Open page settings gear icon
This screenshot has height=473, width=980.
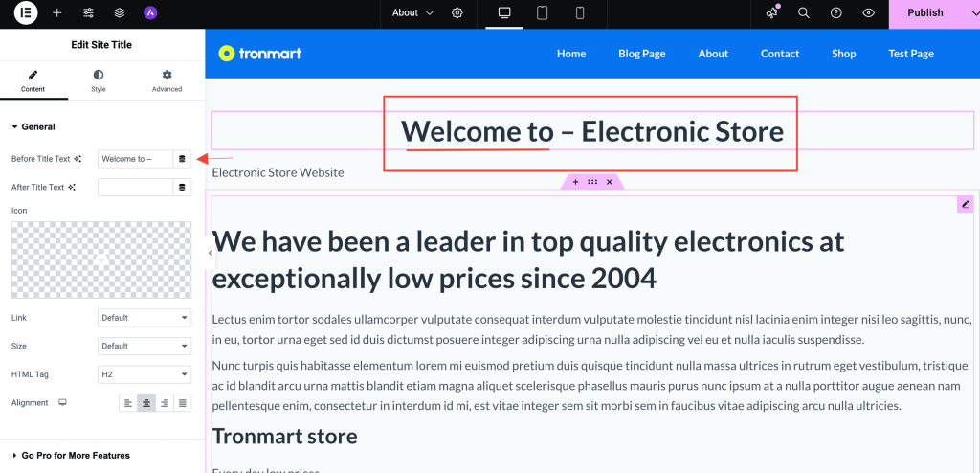click(x=457, y=13)
